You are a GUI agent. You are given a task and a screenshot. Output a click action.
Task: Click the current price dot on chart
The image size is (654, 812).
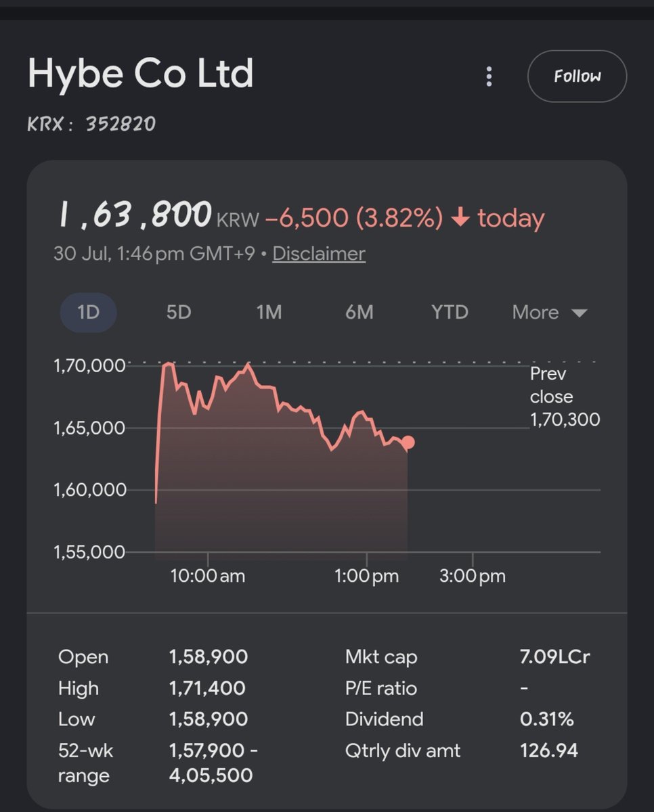click(x=408, y=443)
